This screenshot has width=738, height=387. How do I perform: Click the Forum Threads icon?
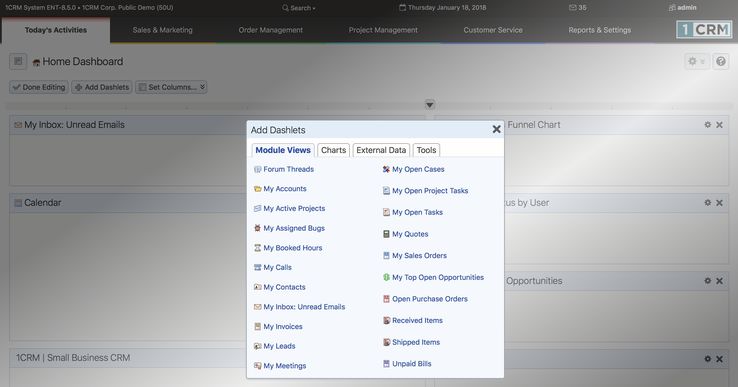point(257,169)
